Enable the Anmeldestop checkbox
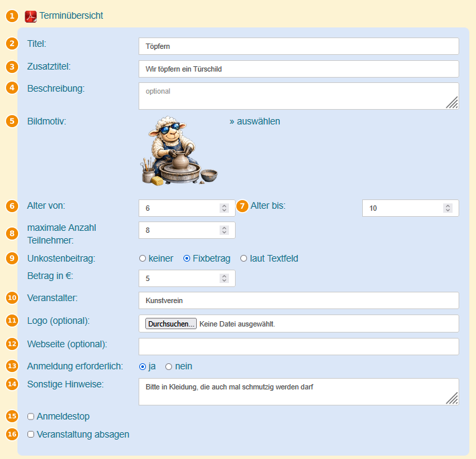 pos(31,417)
